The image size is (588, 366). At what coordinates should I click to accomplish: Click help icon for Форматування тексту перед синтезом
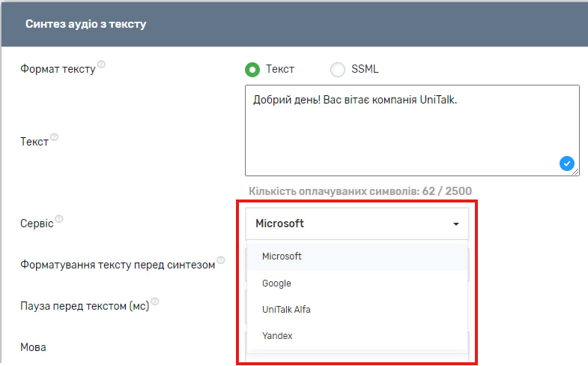click(x=221, y=261)
